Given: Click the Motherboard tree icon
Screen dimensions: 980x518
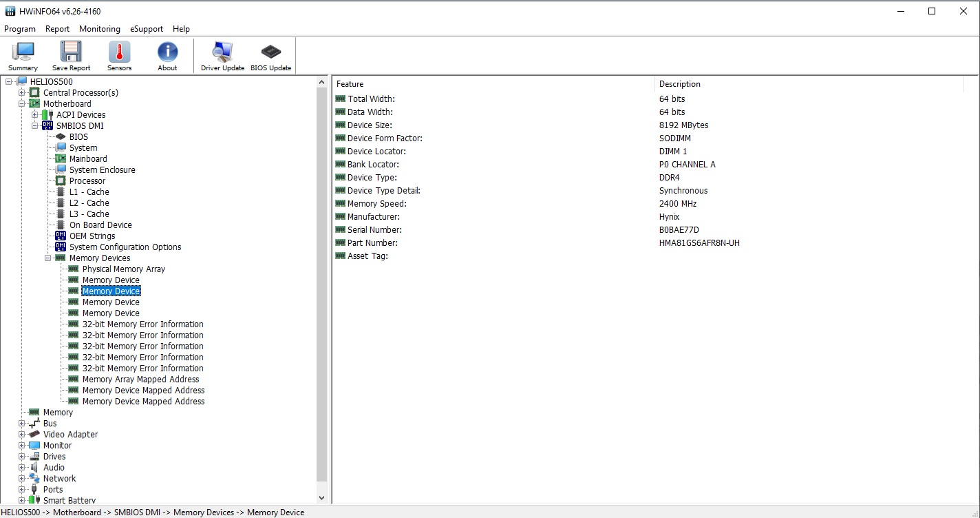Looking at the screenshot, I should 34,104.
